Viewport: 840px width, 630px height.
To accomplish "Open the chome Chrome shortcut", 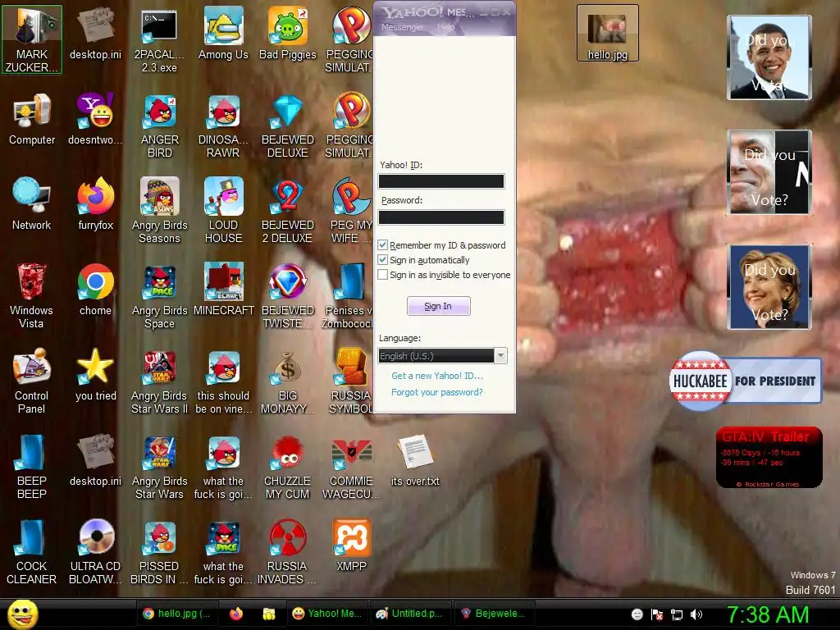I will (x=96, y=290).
